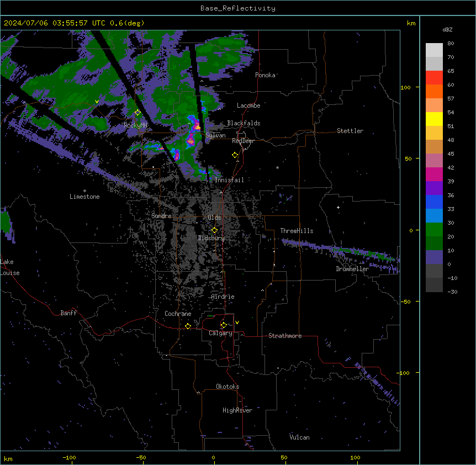The height and width of the screenshot is (465, 476).
Task: Click the dBZ legend heading
Action: pos(447,30)
